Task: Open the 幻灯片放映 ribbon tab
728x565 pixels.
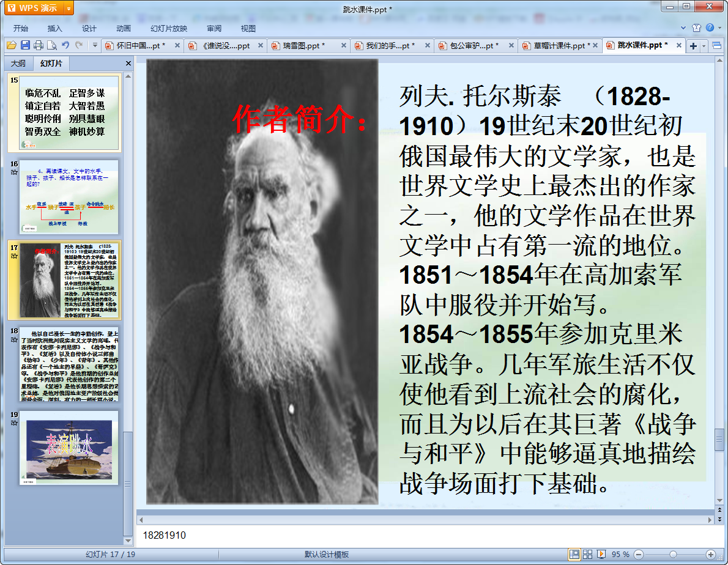Action: (x=169, y=28)
